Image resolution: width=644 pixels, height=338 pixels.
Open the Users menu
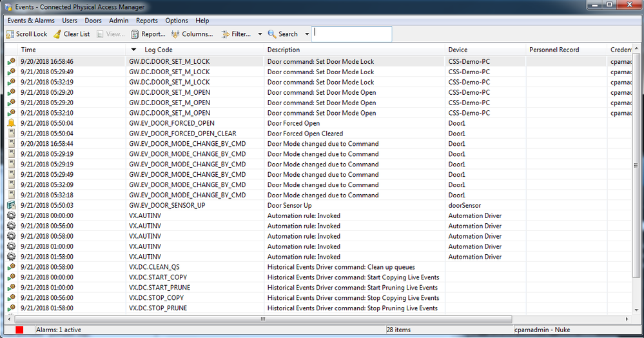click(x=70, y=21)
